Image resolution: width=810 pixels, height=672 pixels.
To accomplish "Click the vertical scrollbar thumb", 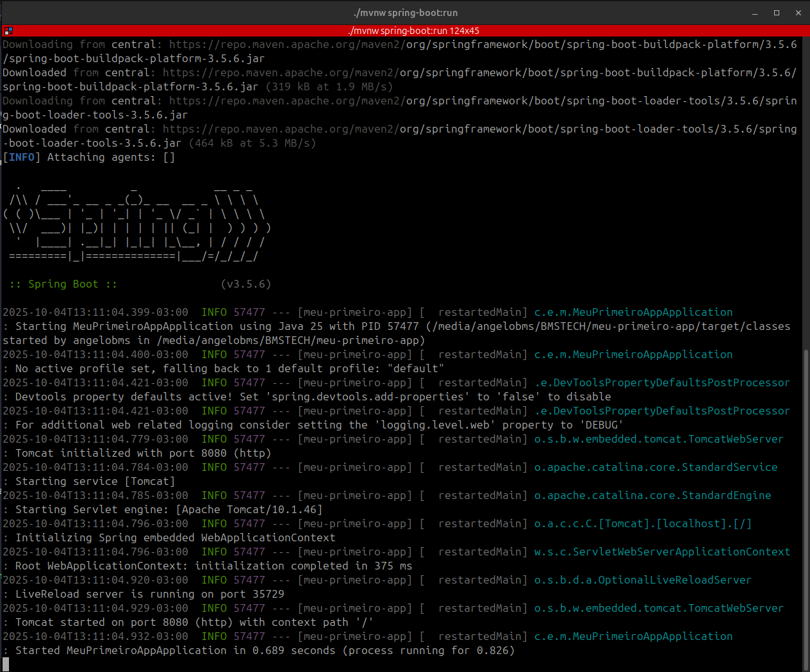I will 806,506.
